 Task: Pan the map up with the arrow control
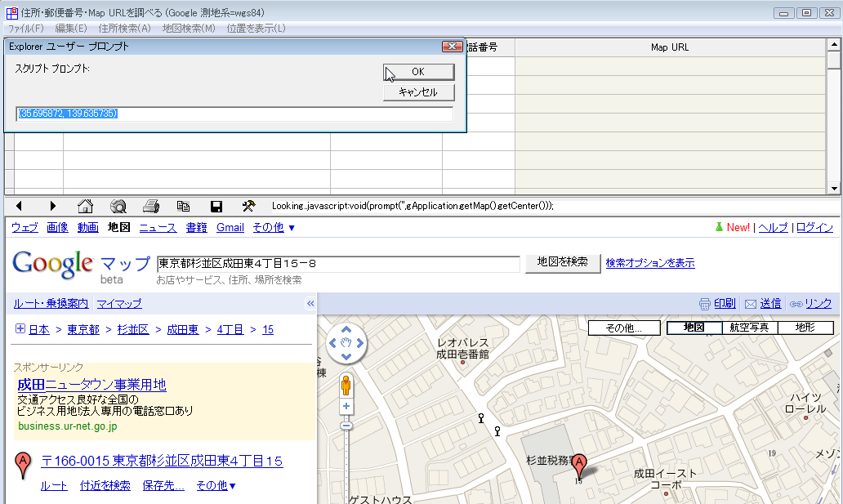pos(346,330)
